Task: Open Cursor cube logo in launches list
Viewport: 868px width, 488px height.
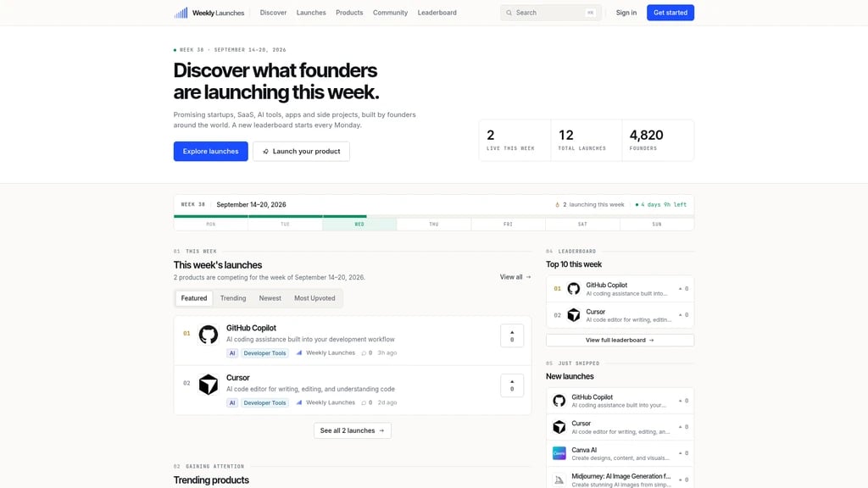Action: (x=209, y=385)
